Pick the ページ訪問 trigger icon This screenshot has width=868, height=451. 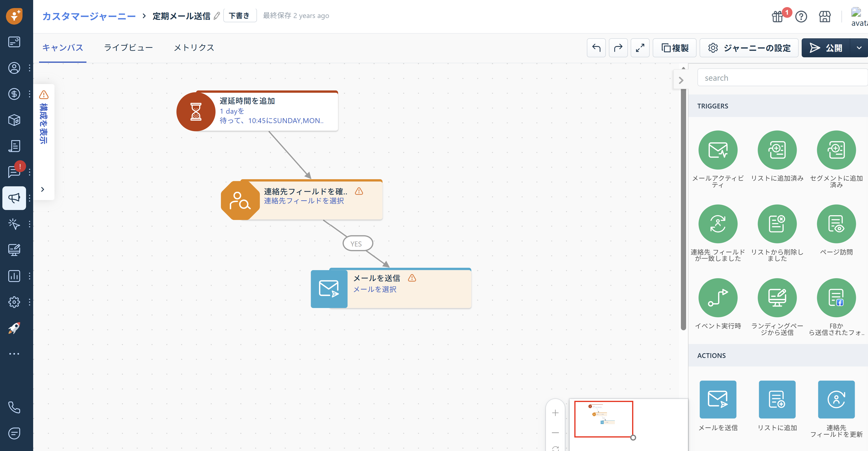click(836, 224)
